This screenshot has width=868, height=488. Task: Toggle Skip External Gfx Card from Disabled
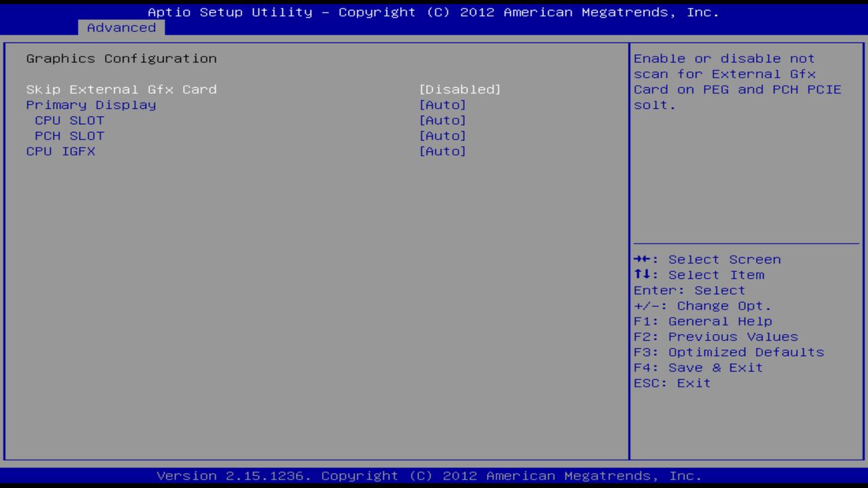pos(460,89)
